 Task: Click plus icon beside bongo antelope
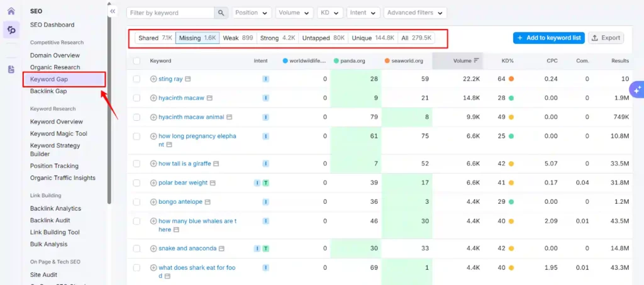point(153,201)
